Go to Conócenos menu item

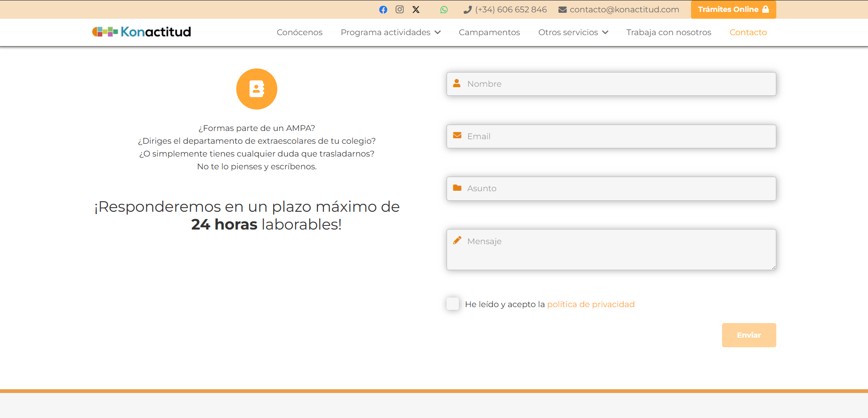(x=299, y=32)
